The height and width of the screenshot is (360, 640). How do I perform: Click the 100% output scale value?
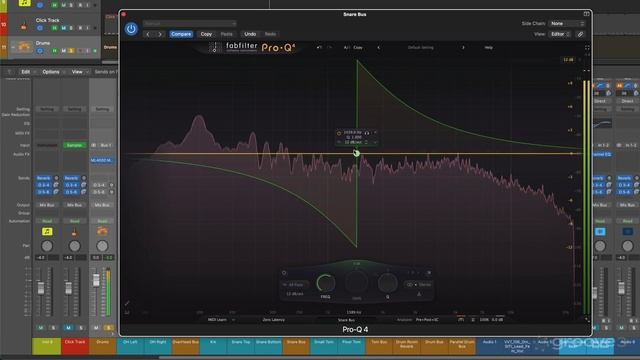[x=484, y=320]
